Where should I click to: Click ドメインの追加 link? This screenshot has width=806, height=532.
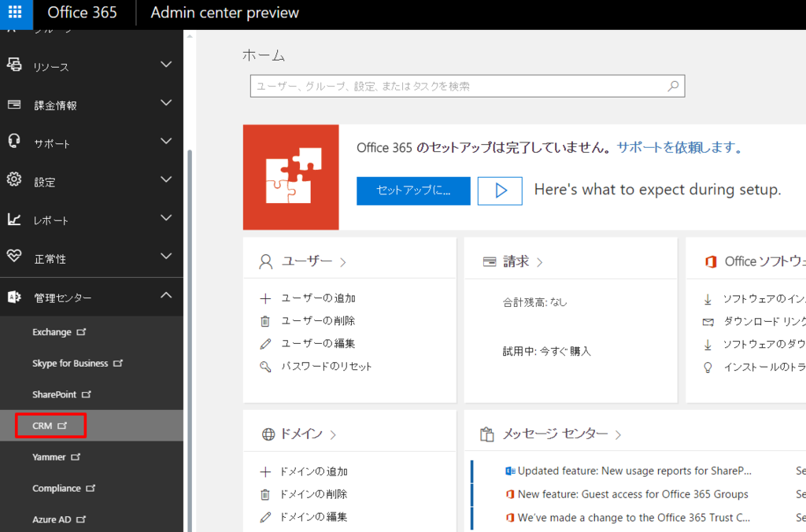click(313, 471)
